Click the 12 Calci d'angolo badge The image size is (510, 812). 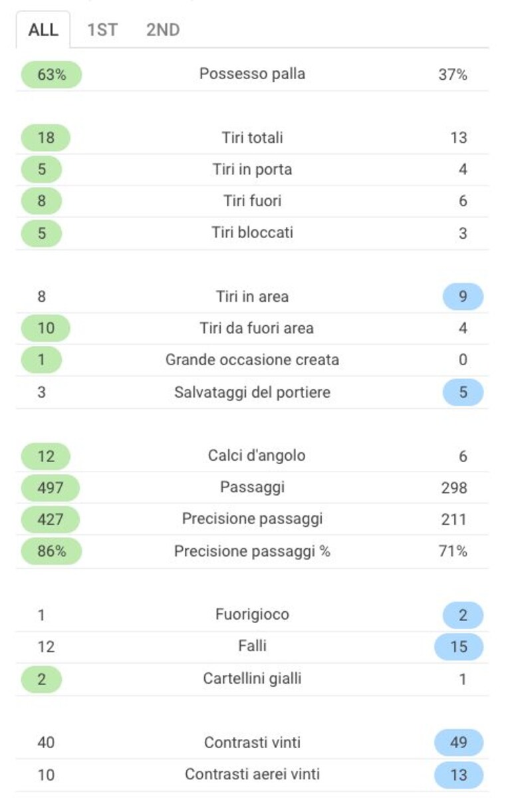pos(45,456)
